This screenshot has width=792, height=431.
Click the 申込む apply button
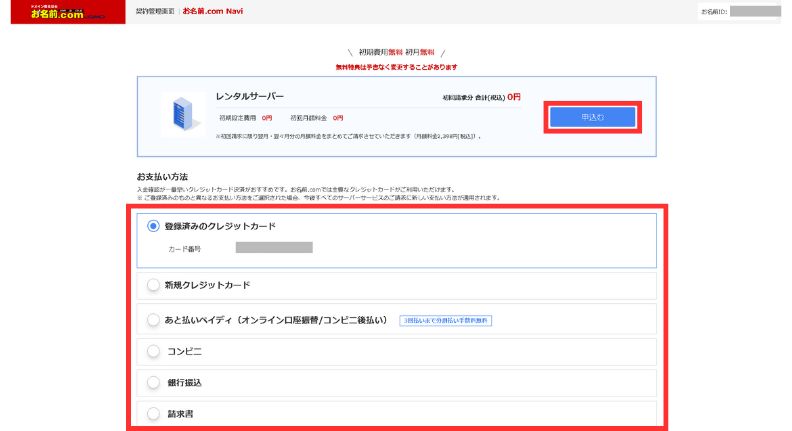tap(591, 117)
